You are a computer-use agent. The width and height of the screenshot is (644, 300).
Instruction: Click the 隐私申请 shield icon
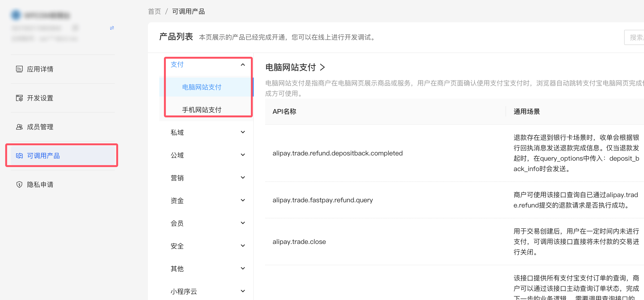[19, 185]
